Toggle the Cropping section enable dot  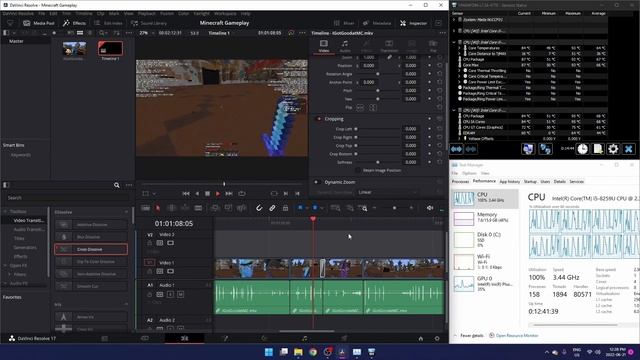[319, 119]
